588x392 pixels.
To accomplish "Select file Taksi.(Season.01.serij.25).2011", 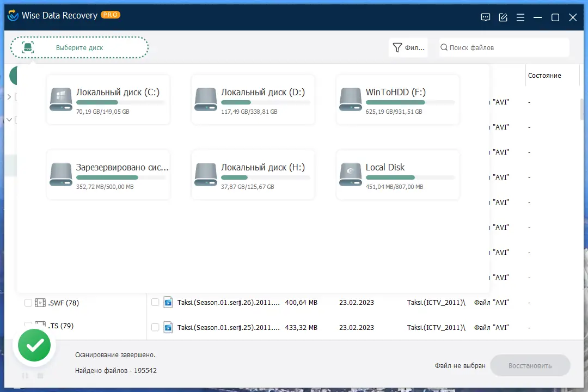I will 228,327.
